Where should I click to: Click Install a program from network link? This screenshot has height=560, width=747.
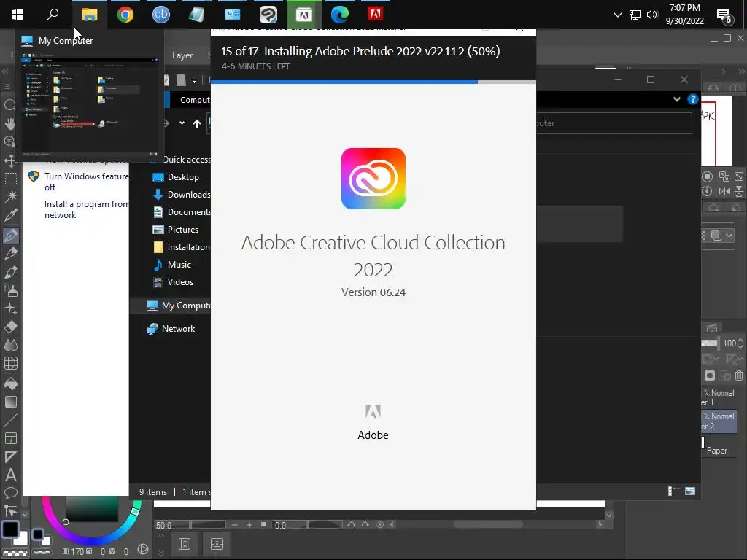tap(86, 209)
